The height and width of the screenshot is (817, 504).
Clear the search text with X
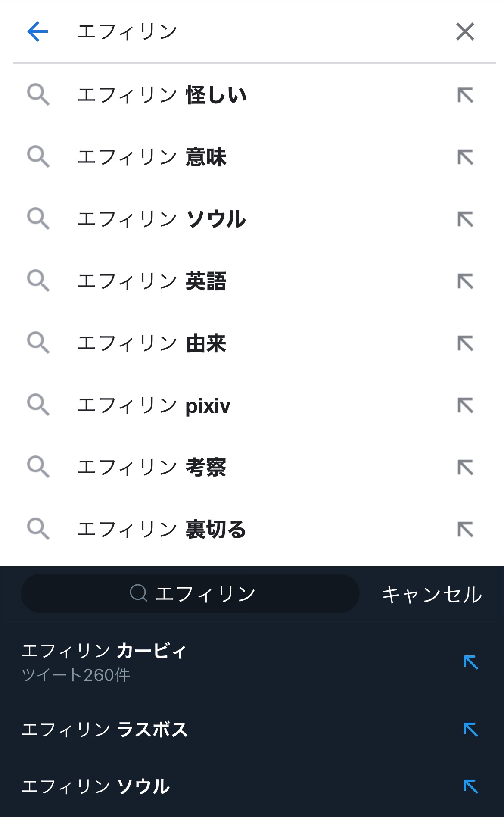pyautogui.click(x=465, y=31)
